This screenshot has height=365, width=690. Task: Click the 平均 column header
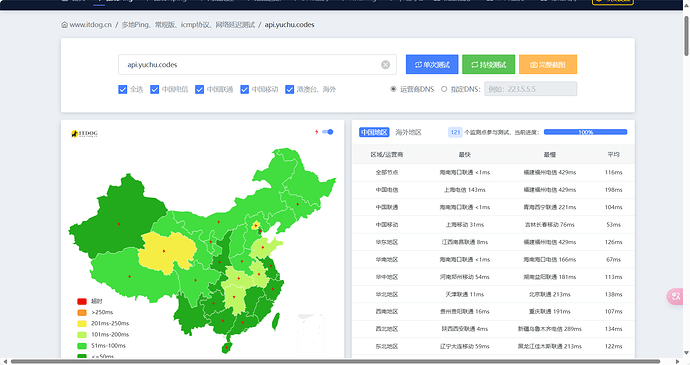[x=613, y=155]
